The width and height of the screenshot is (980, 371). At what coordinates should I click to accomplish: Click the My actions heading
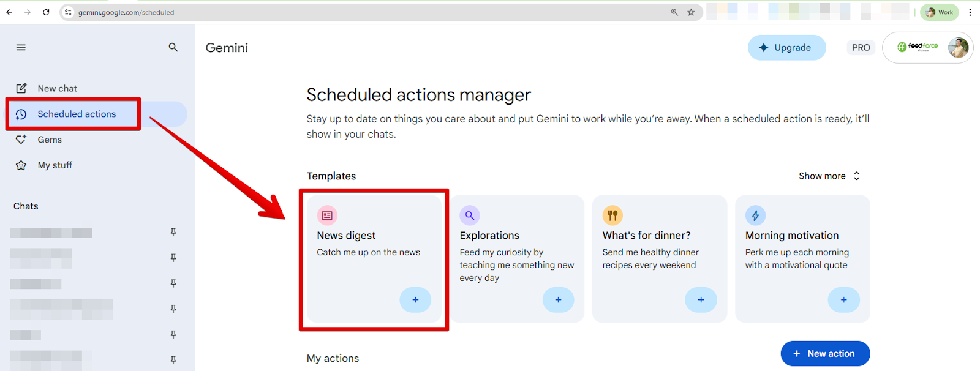[x=333, y=358]
